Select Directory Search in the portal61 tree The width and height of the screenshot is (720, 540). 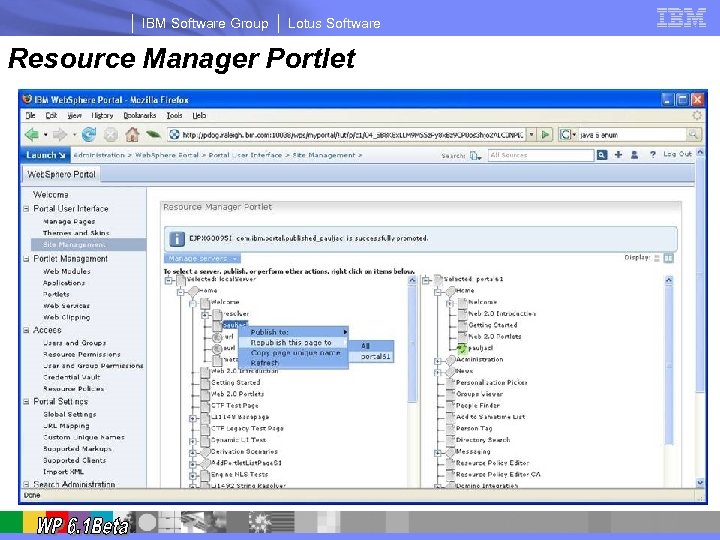(483, 440)
